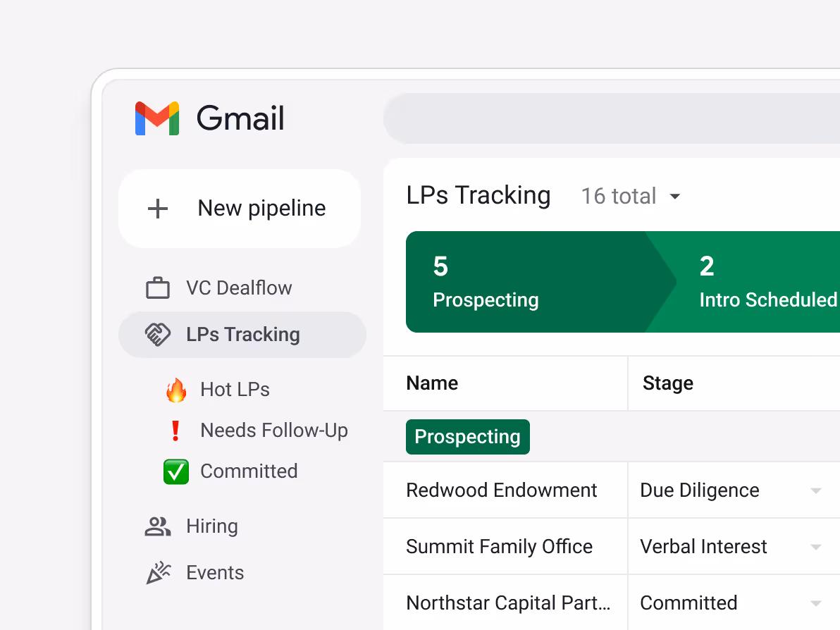Create a New pipeline

pos(240,209)
